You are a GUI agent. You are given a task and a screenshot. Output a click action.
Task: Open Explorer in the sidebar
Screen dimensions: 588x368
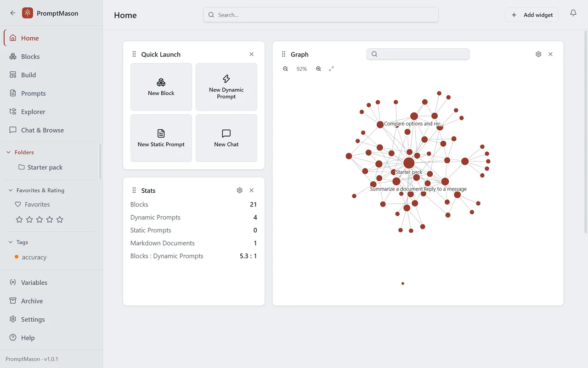point(51,112)
